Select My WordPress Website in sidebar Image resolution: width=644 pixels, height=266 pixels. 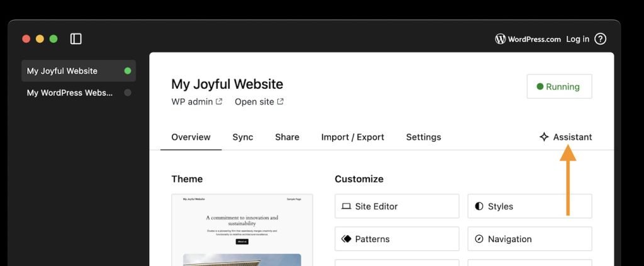click(x=70, y=92)
